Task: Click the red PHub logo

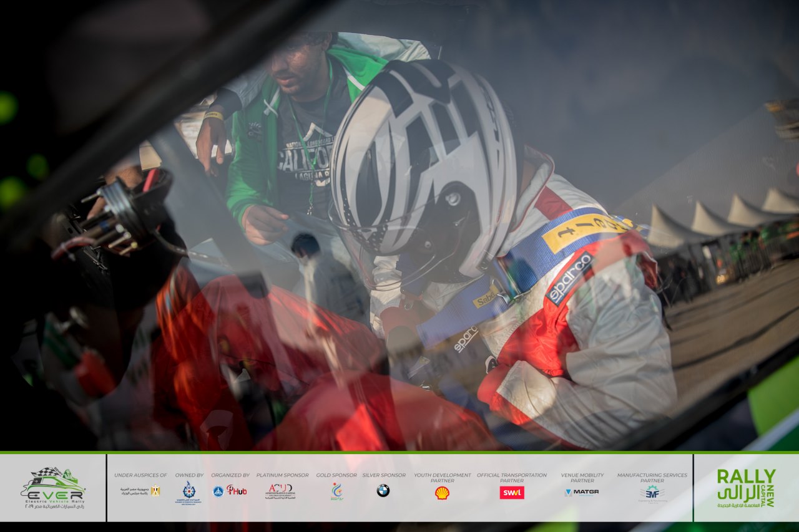Action: tap(237, 490)
